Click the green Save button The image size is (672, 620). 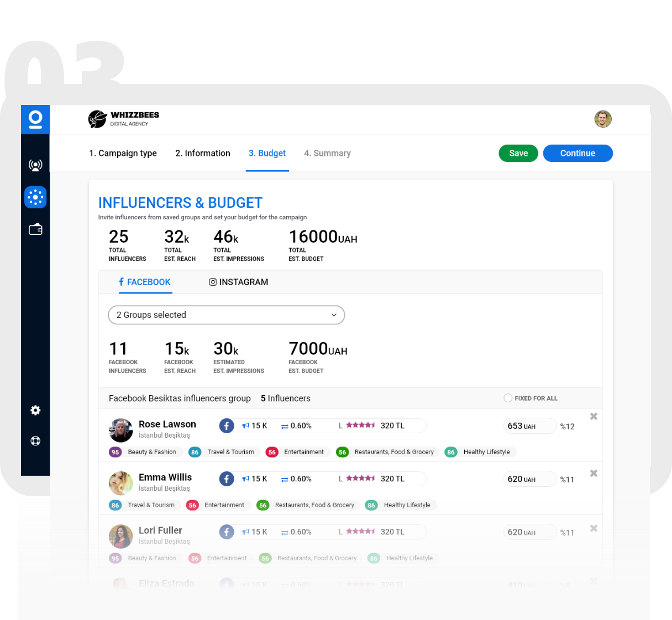[x=518, y=153]
